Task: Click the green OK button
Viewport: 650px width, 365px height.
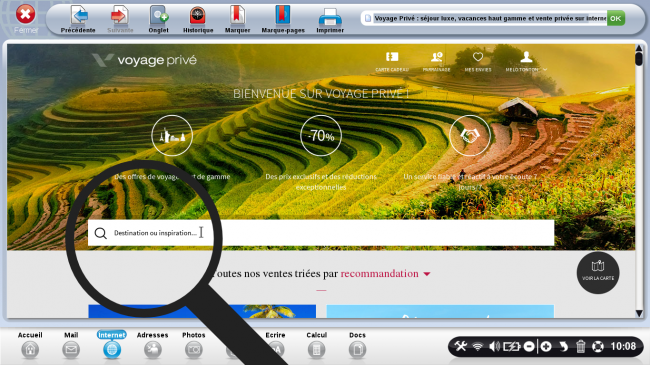Action: click(616, 18)
